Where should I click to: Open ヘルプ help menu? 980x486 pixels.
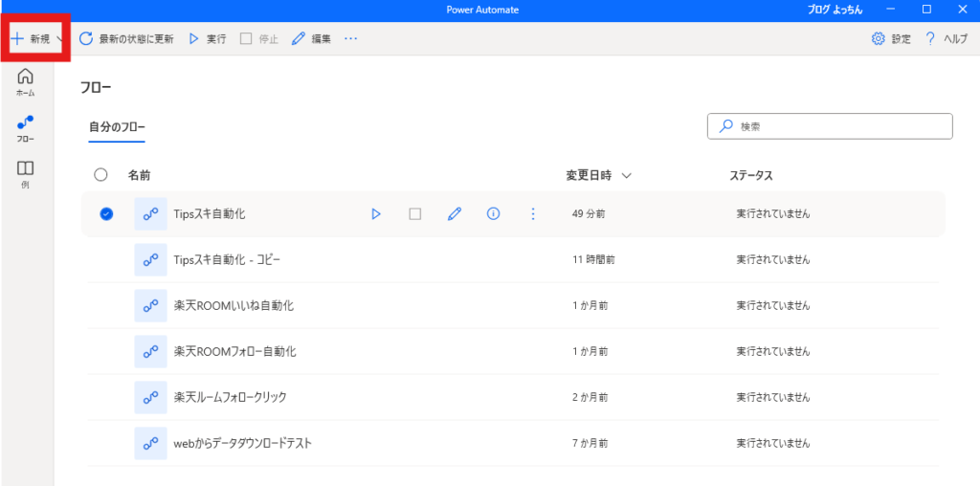(947, 38)
